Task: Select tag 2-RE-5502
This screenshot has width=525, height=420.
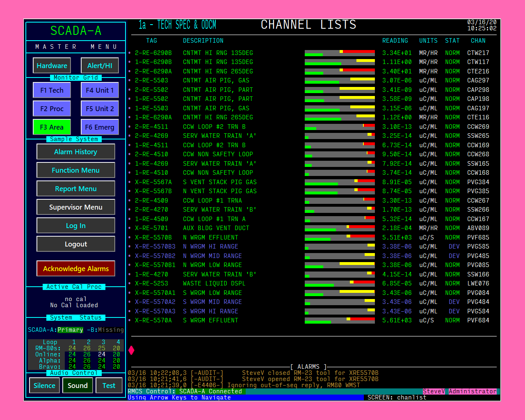Action: tap(151, 90)
